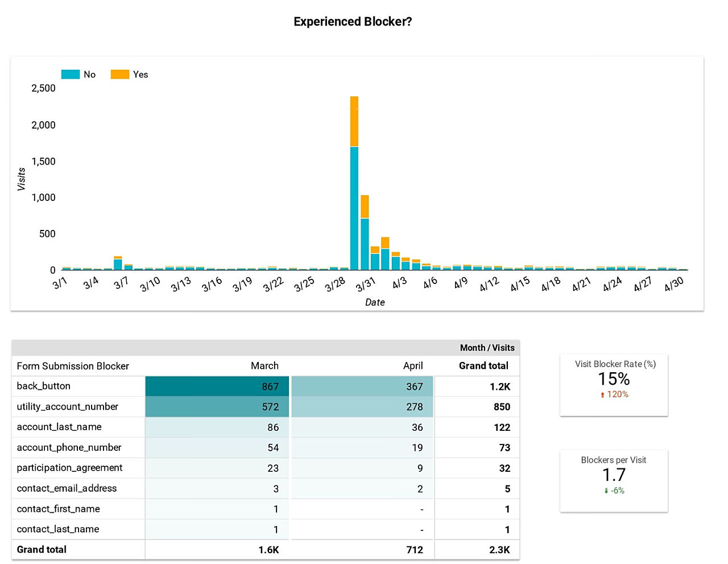Click the March cell showing 867
Image resolution: width=728 pixels, height=564 pixels.
point(217,386)
